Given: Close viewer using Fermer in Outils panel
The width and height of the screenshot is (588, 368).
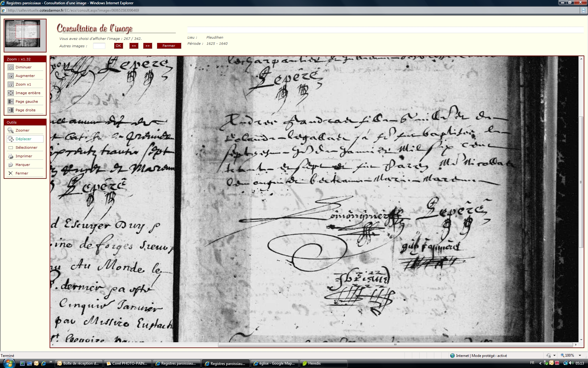Looking at the screenshot, I should click(11, 173).
